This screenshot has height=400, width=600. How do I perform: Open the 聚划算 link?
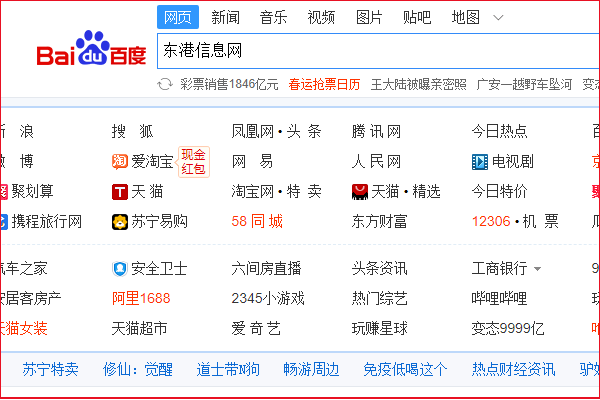pyautogui.click(x=33, y=192)
